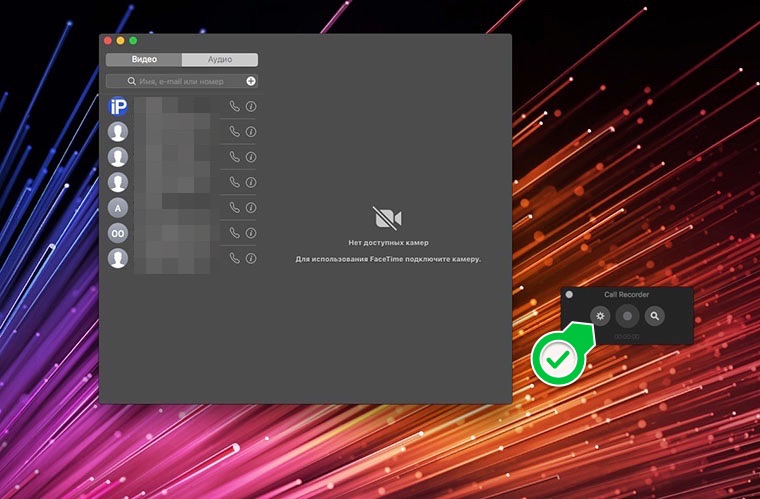This screenshot has height=499, width=760.
Task: Open info for contact marked OO
Action: 251,233
